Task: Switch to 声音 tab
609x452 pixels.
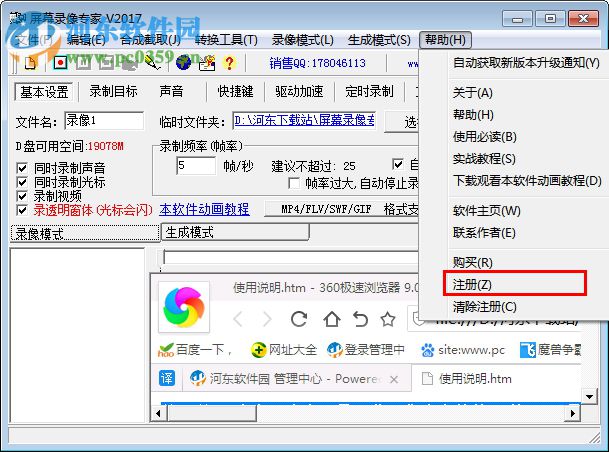Action: 171,92
